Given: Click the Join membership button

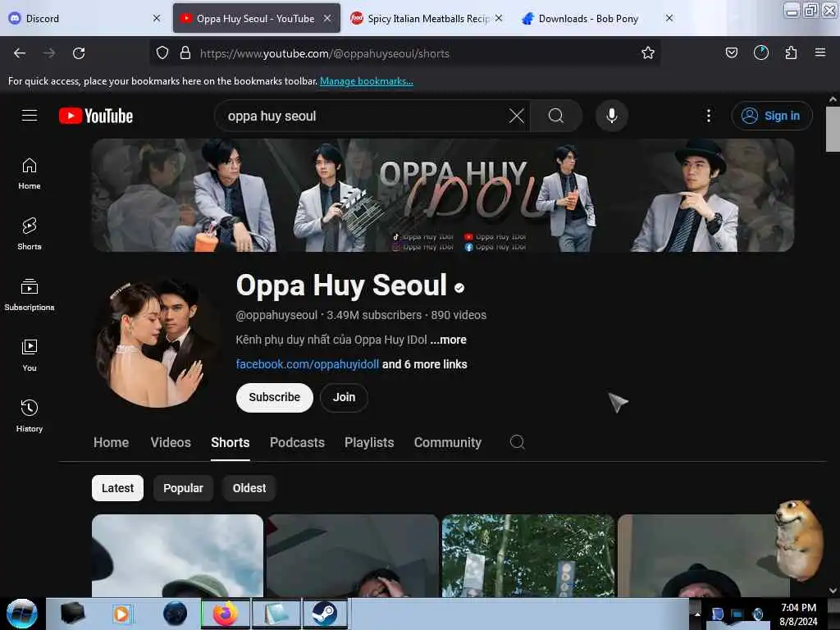Looking at the screenshot, I should [344, 398].
